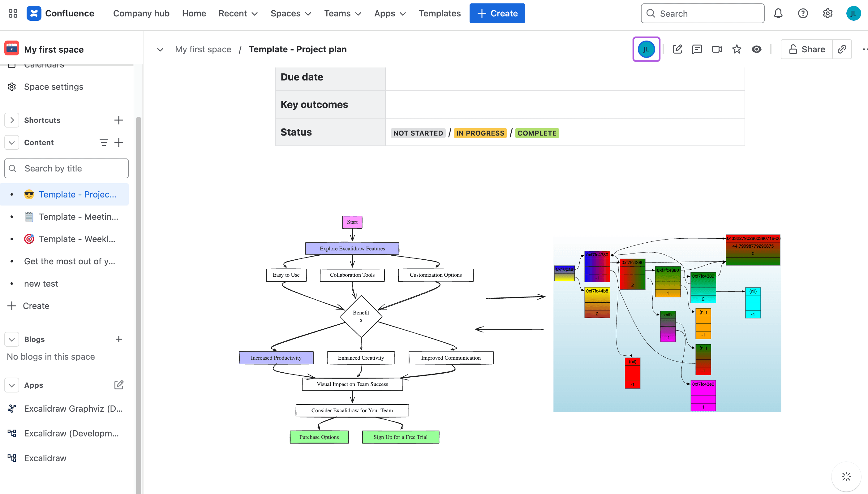The image size is (868, 494).
Task: Copy the page link
Action: 842,49
